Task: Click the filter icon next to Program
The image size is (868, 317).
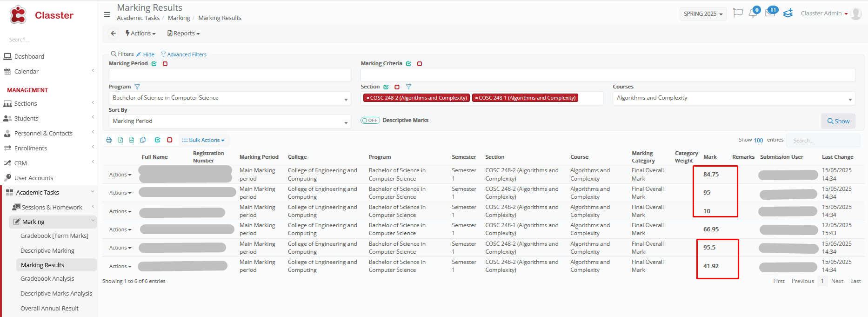Action: point(137,87)
